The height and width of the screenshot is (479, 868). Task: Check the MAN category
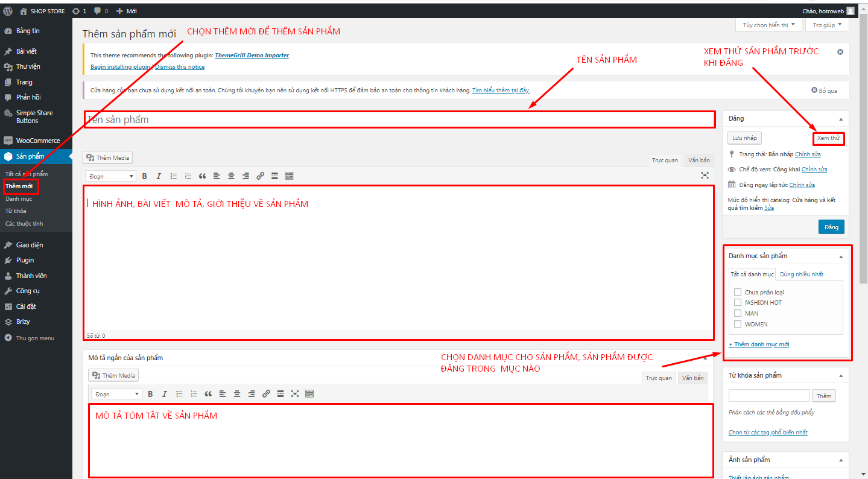click(737, 313)
